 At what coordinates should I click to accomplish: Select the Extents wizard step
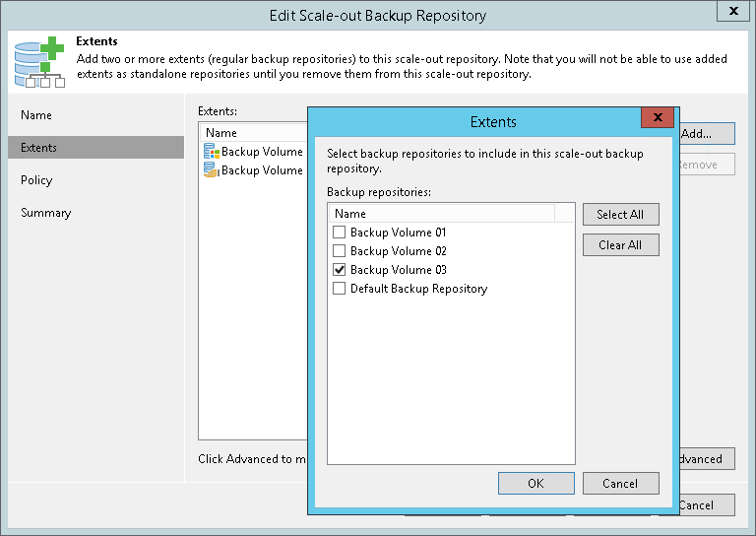pos(39,148)
